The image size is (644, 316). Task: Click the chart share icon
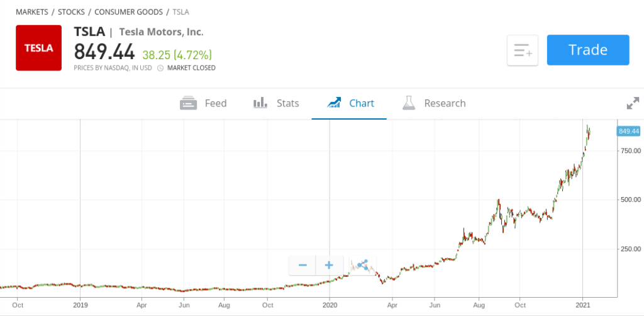pos(362,265)
